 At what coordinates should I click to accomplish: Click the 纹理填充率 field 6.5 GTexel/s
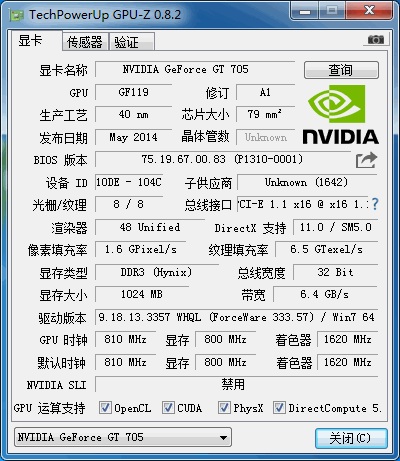coord(327,249)
